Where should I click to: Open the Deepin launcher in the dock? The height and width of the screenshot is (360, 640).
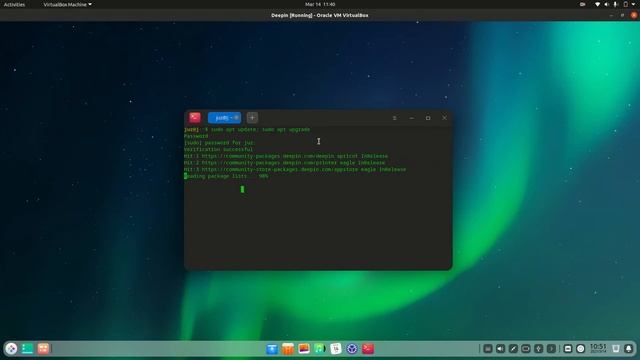tap(11, 349)
